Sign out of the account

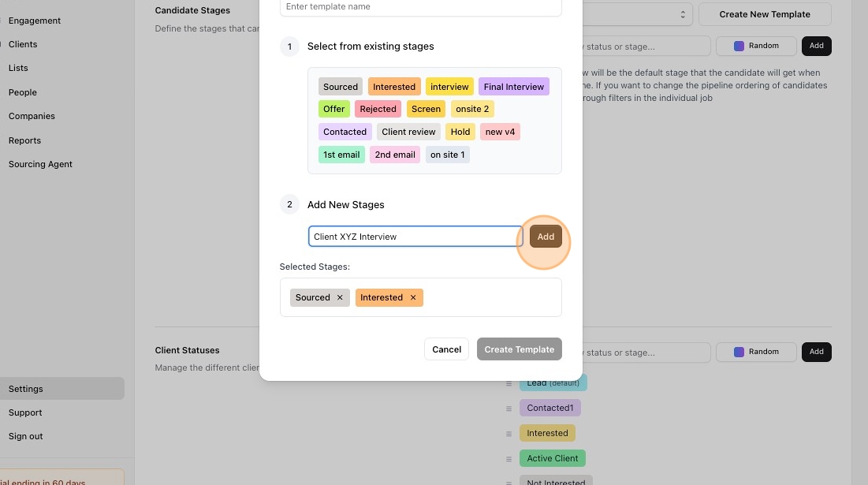point(25,436)
